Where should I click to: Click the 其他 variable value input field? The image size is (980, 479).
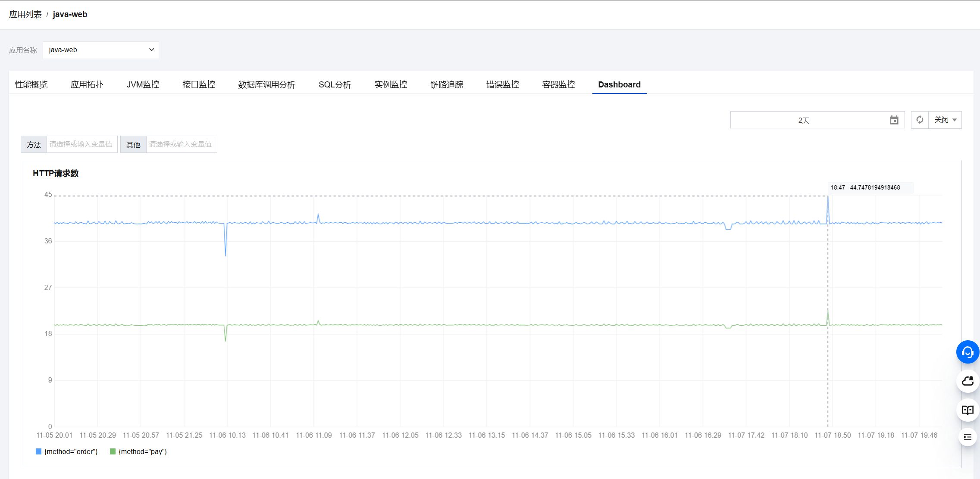click(x=181, y=144)
